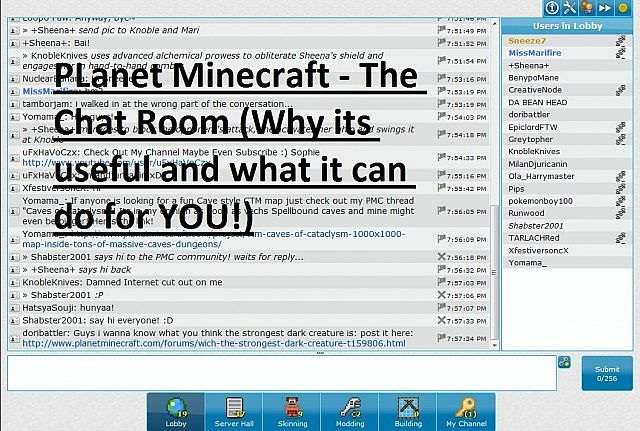Open the ctm-caves-of-cataclysm map link
Image resolution: width=640 pixels, height=431 pixels.
click(x=214, y=239)
